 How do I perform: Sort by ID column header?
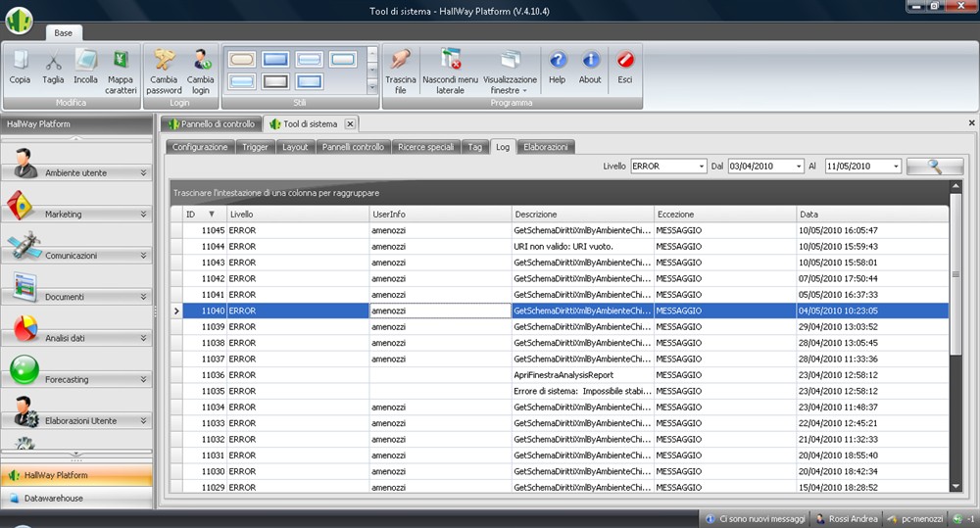pyautogui.click(x=205, y=214)
